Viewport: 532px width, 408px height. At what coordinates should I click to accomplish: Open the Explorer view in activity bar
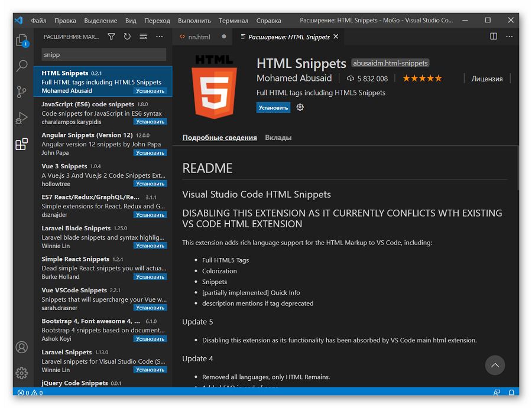click(x=22, y=40)
